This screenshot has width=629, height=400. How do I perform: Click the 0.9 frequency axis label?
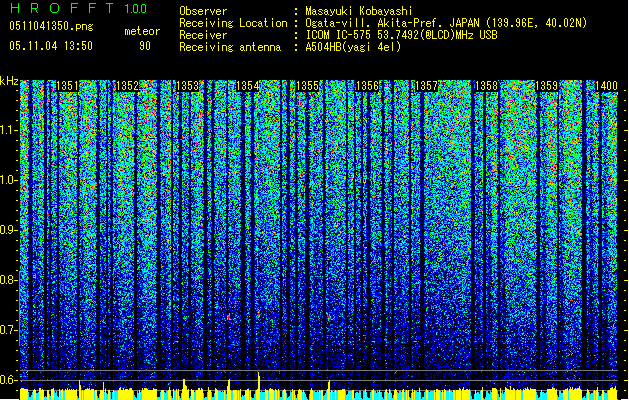pos(9,230)
